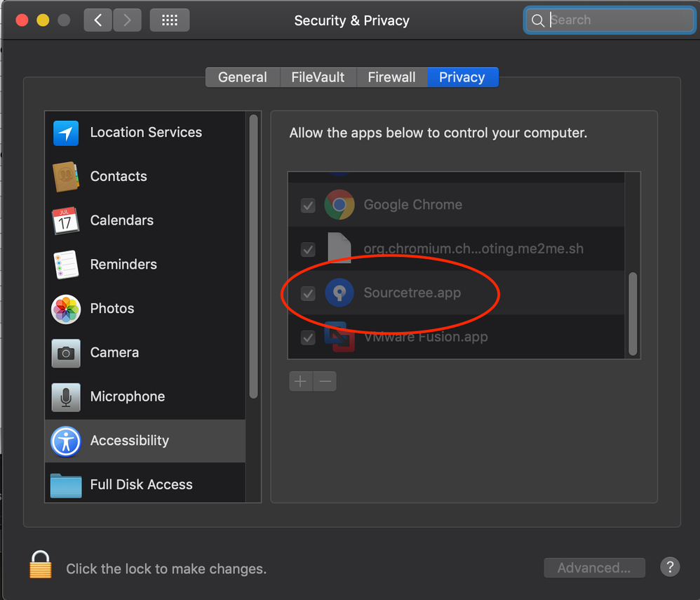Click the Camera icon in sidebar
Viewport: 700px width, 600px height.
click(66, 353)
